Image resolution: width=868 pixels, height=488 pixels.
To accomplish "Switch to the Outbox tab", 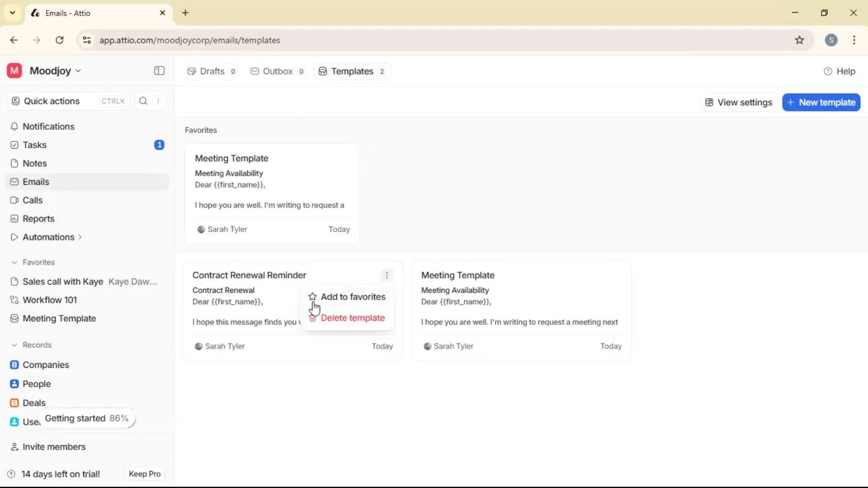I will point(277,71).
